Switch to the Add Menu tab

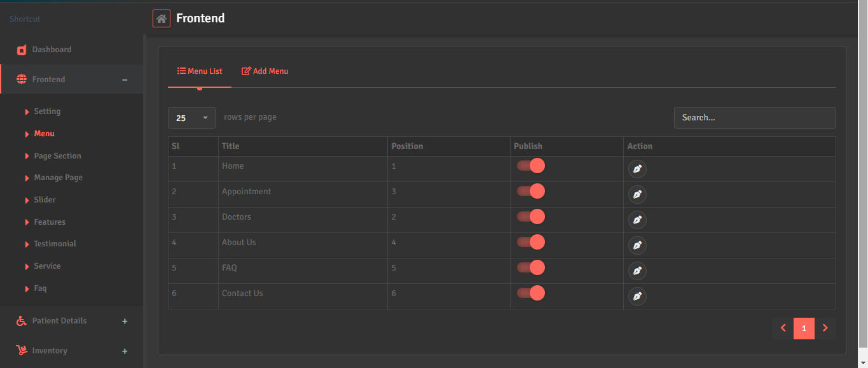[x=265, y=71]
